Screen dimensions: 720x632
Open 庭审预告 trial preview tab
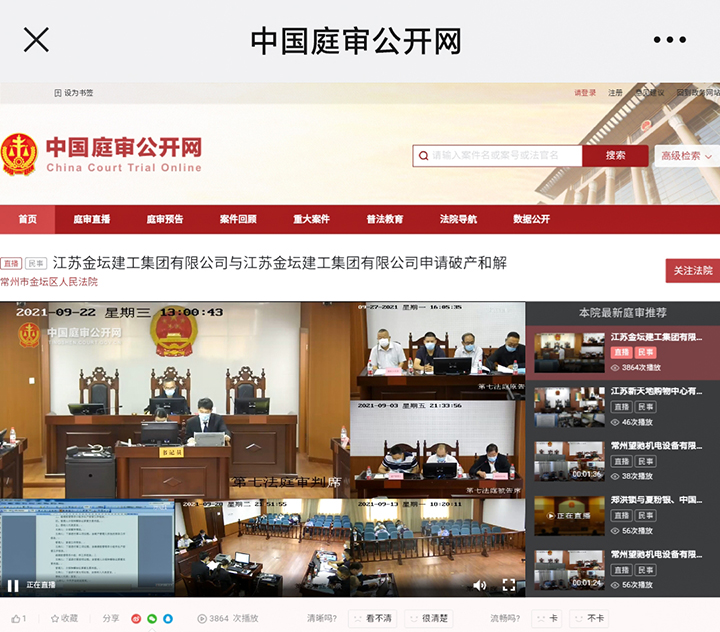click(164, 219)
